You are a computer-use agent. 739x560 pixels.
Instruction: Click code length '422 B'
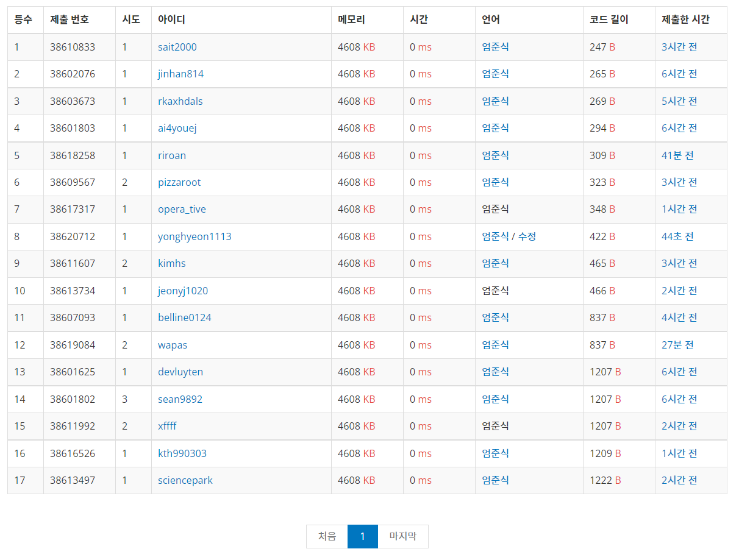[x=602, y=236]
